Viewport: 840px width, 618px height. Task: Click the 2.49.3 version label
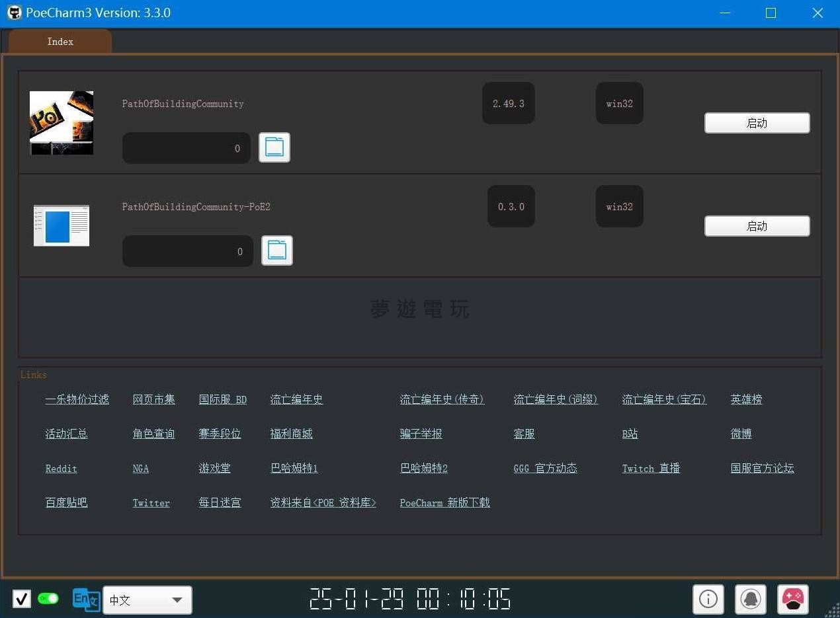tap(508, 104)
